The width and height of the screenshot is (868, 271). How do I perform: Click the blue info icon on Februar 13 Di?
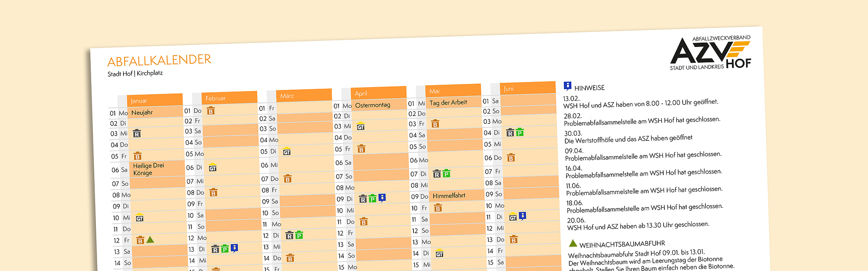[234, 248]
